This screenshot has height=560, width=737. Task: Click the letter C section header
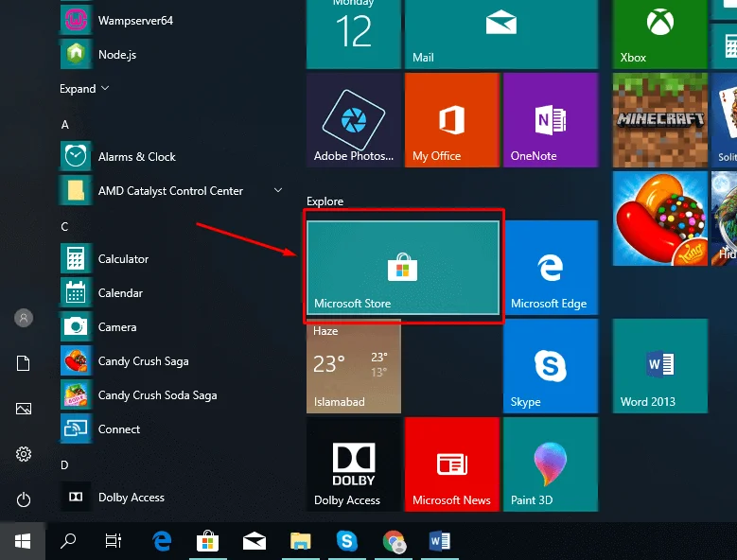click(65, 226)
